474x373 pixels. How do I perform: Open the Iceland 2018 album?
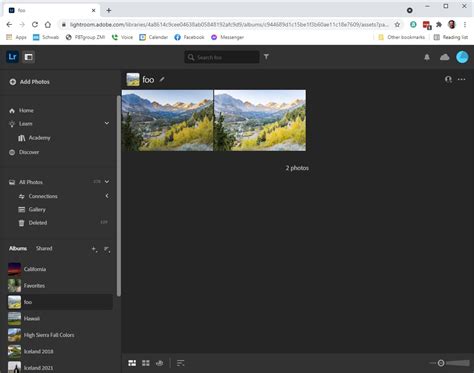[60, 351]
